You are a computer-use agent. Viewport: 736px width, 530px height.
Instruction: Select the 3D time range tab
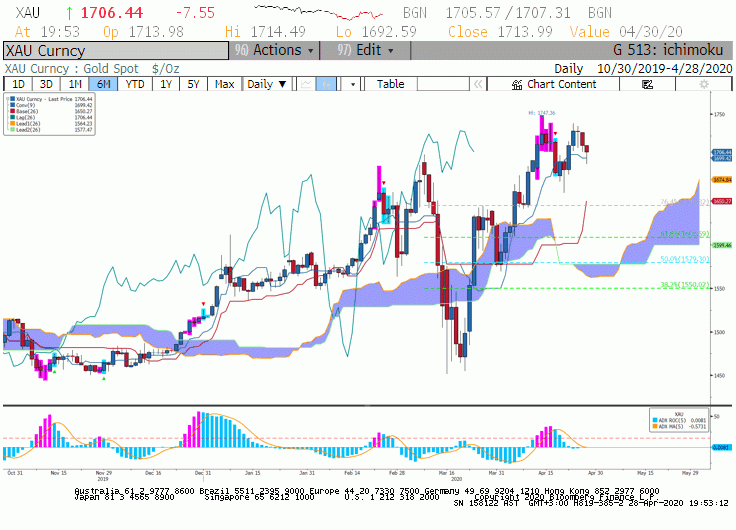(46, 84)
